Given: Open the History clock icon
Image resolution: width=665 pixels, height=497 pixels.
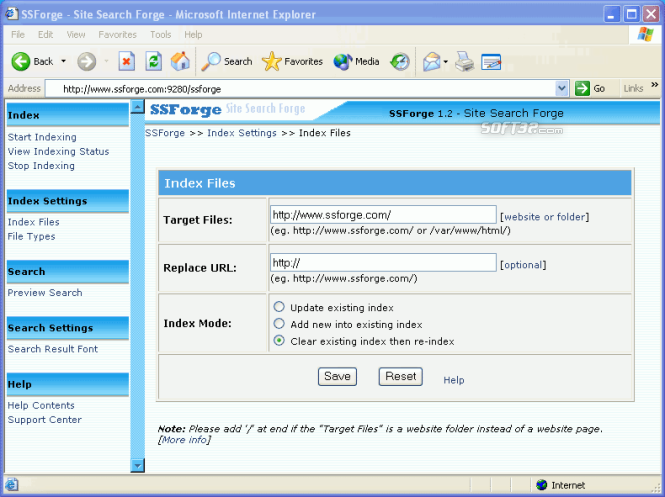Looking at the screenshot, I should (400, 61).
